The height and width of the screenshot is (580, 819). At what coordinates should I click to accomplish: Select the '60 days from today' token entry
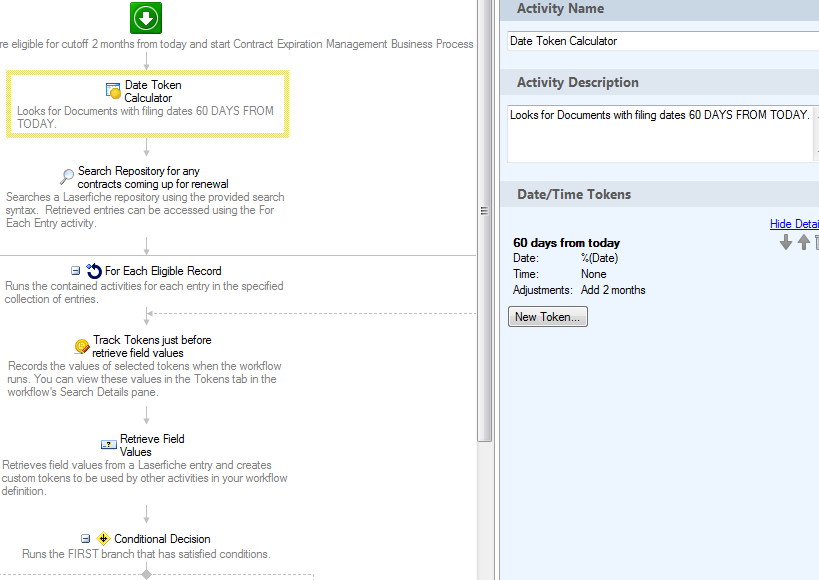(x=566, y=243)
